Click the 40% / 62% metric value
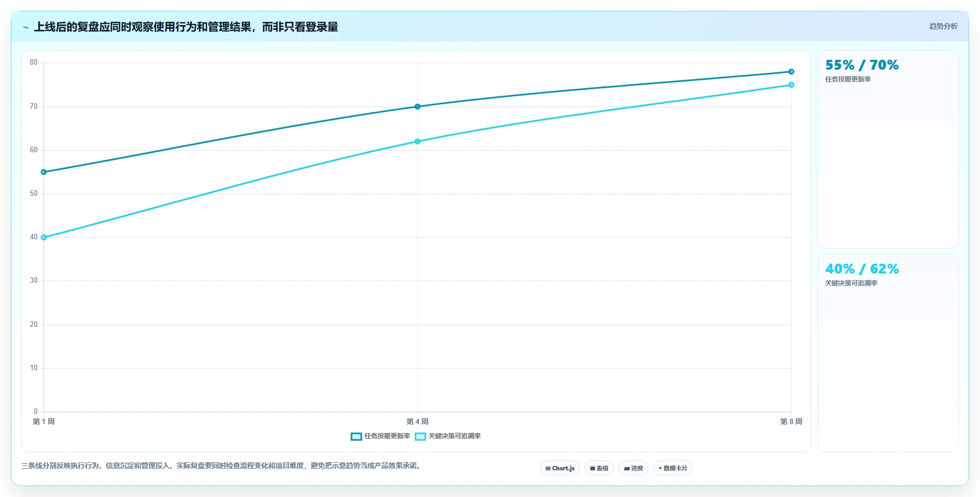The height and width of the screenshot is (497, 980). pos(862,269)
